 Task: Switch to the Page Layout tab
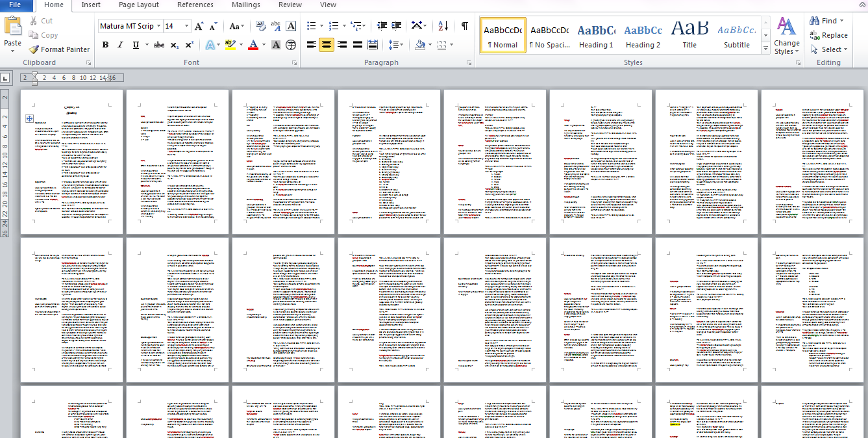point(139,5)
